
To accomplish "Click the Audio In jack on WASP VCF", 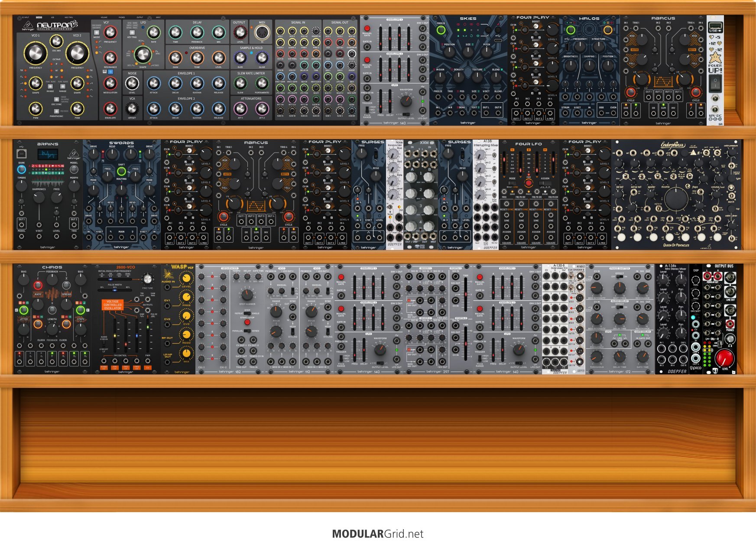I will [167, 287].
